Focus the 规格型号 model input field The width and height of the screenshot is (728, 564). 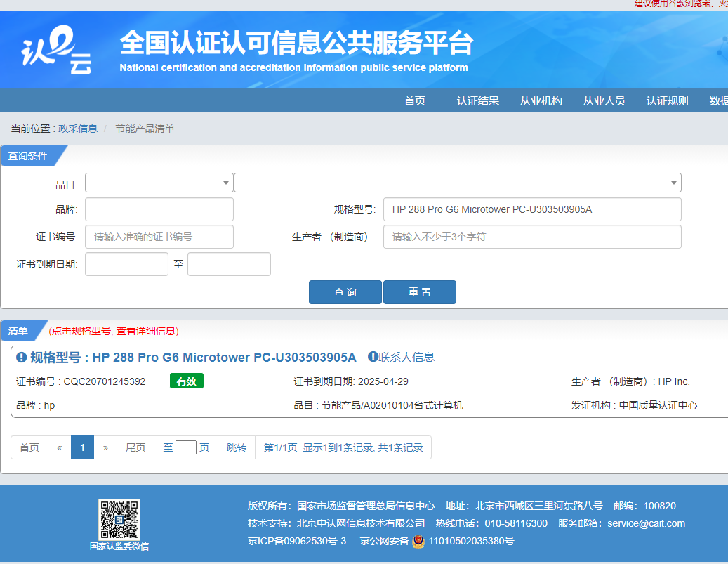point(532,209)
